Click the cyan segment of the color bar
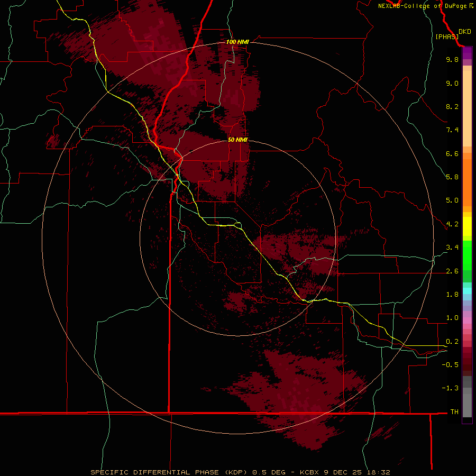 (x=467, y=291)
